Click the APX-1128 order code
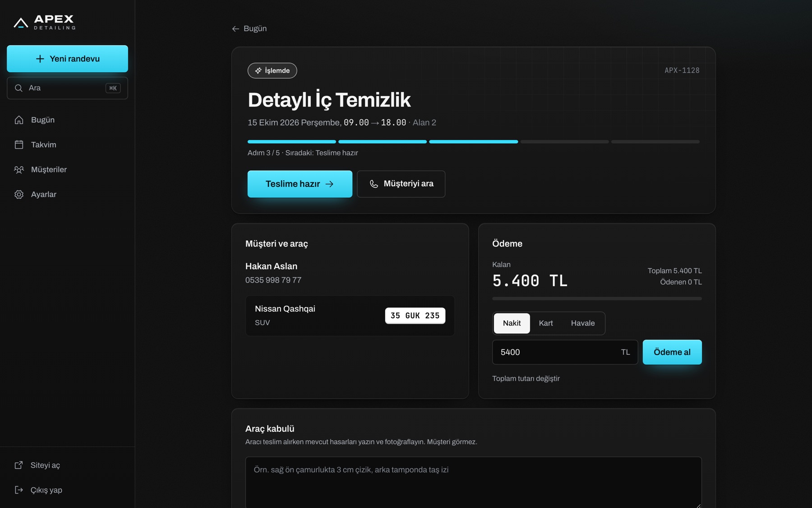 682,70
